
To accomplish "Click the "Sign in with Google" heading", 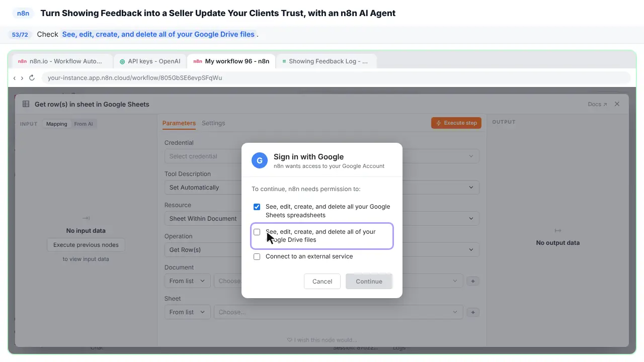I will coord(308,157).
